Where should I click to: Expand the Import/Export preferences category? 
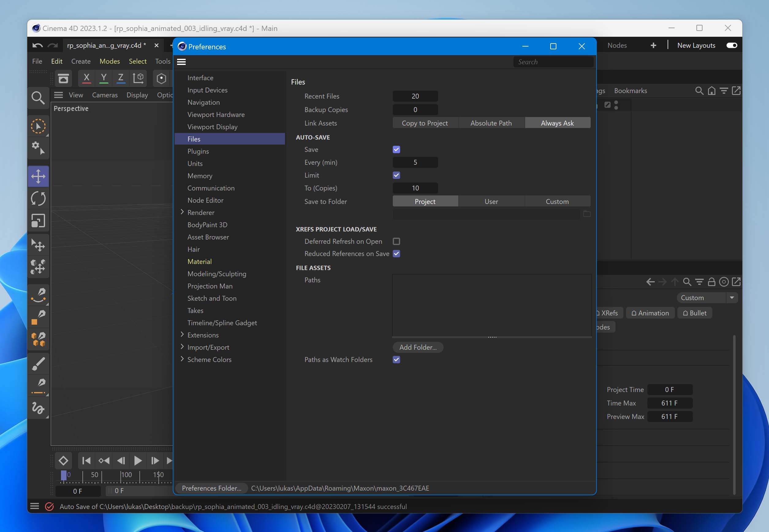click(x=182, y=347)
